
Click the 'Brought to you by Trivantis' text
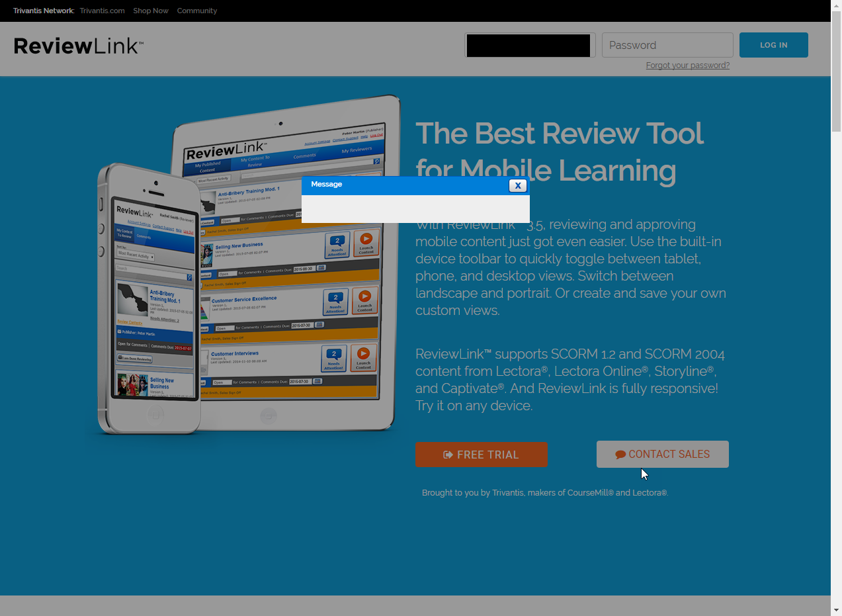click(545, 493)
